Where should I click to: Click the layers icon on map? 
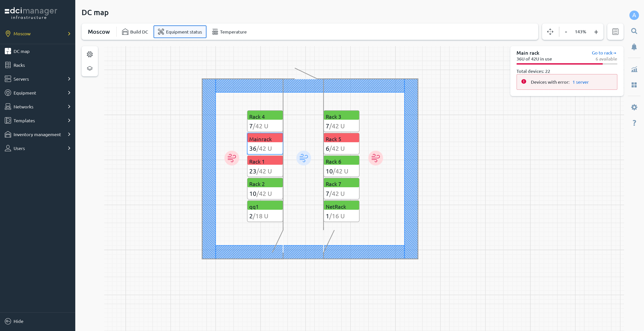coord(90,68)
